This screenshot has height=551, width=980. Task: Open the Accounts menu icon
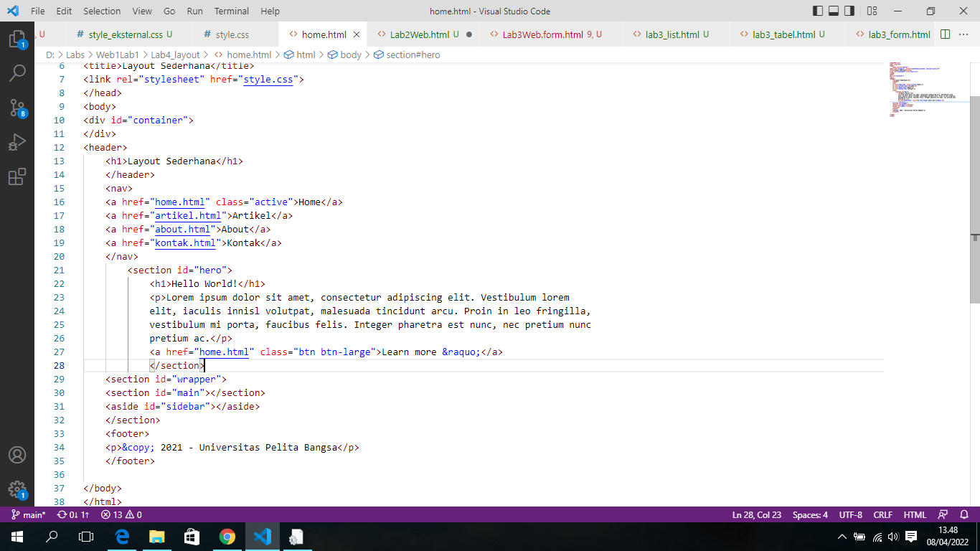pos(18,453)
